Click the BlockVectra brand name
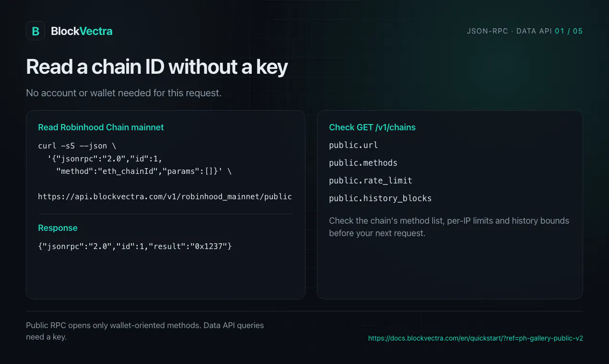The height and width of the screenshot is (364, 609). (82, 31)
